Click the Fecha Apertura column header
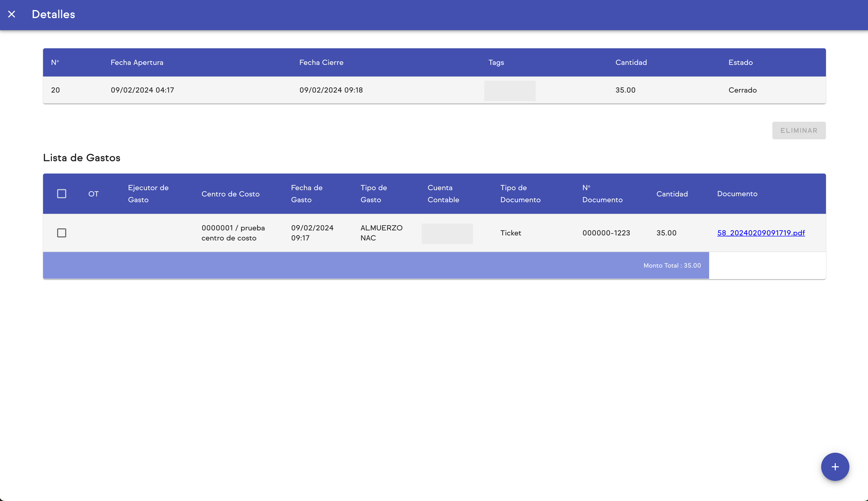Image resolution: width=868 pixels, height=501 pixels. [x=137, y=63]
